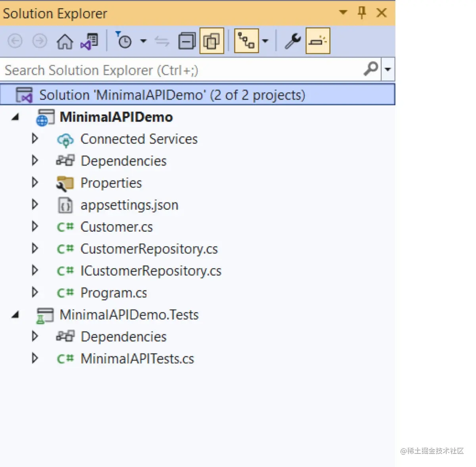The image size is (476, 467).
Task: Toggle the file nesting view button
Action: pos(246,41)
